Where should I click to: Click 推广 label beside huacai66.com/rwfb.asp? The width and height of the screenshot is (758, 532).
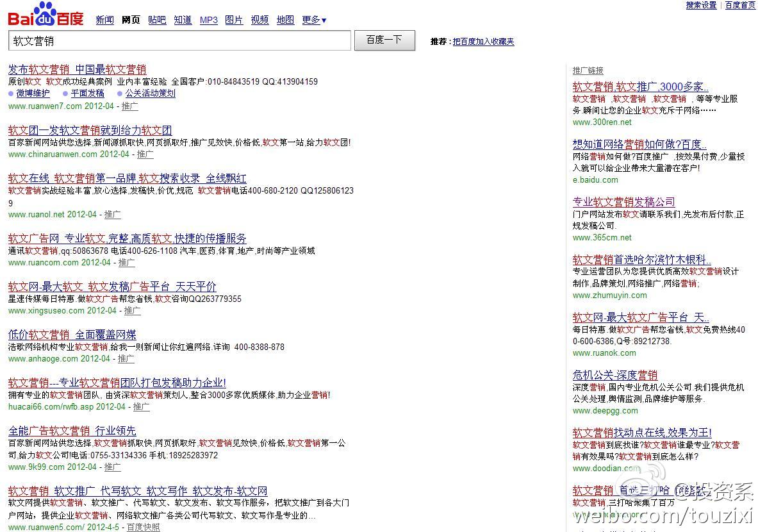pos(141,407)
